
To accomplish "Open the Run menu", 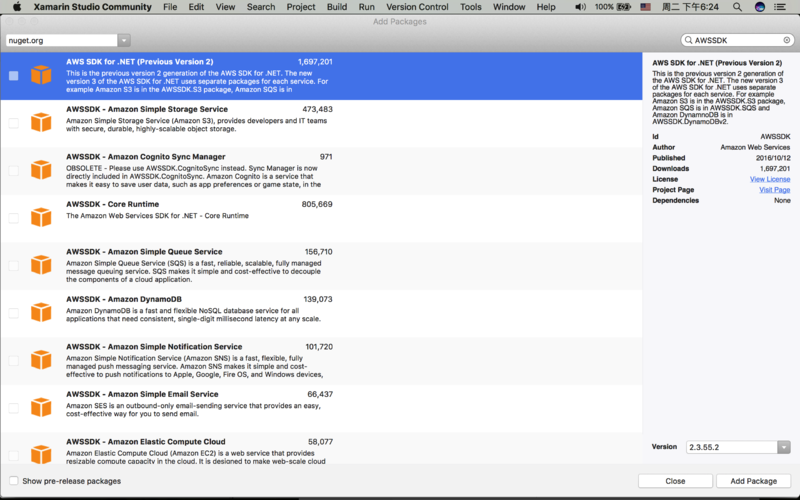I will (366, 7).
